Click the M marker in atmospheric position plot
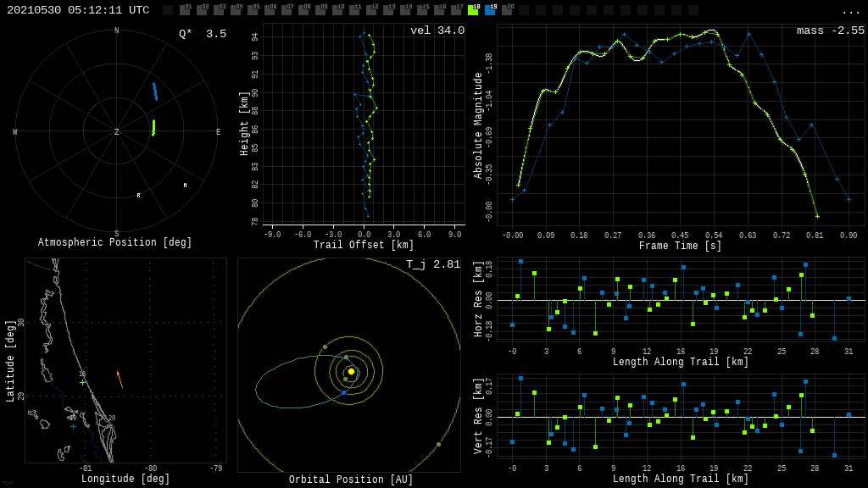The image size is (868, 488). pyautogui.click(x=185, y=186)
